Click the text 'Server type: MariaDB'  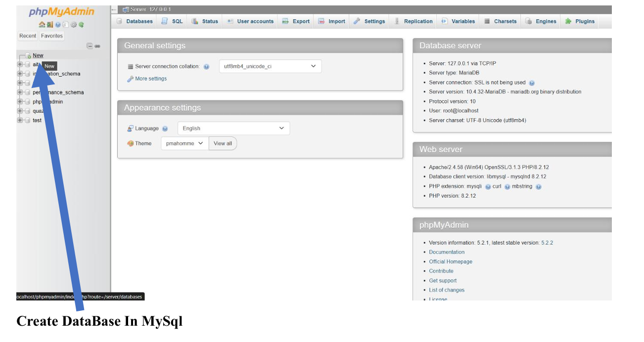[x=454, y=73]
